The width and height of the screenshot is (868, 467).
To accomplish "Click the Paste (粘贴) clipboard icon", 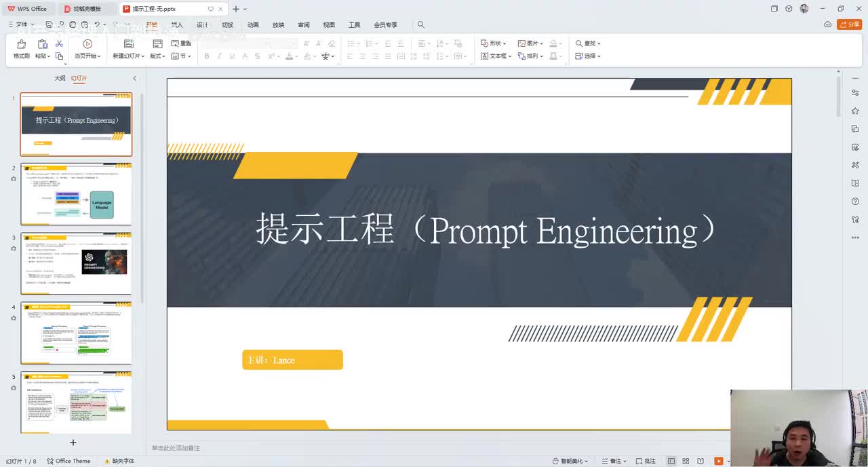I will [x=42, y=44].
